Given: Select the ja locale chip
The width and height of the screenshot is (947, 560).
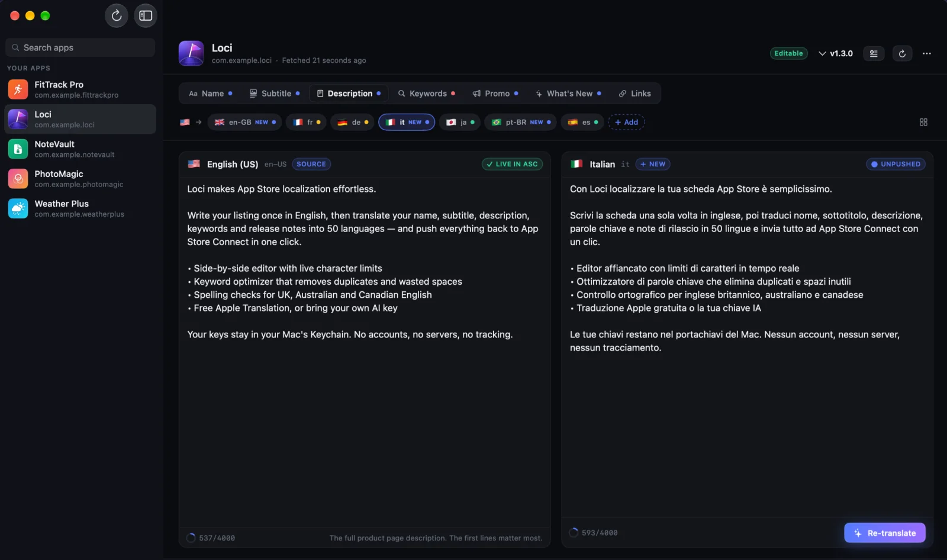Looking at the screenshot, I should [460, 122].
